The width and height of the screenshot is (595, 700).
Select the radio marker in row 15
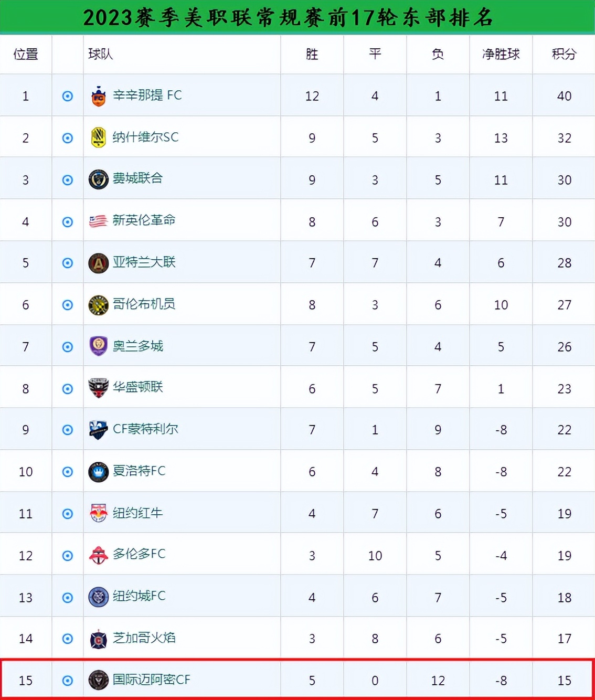[68, 681]
